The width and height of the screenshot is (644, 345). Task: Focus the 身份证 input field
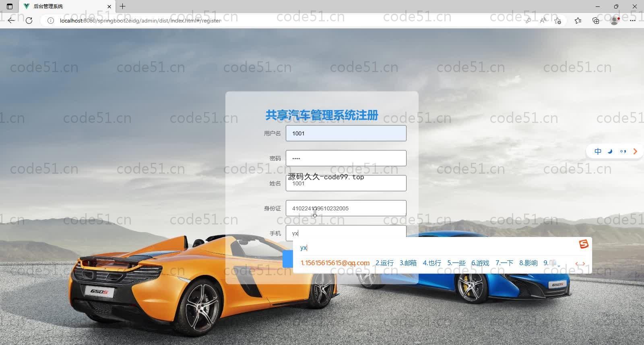pos(346,208)
